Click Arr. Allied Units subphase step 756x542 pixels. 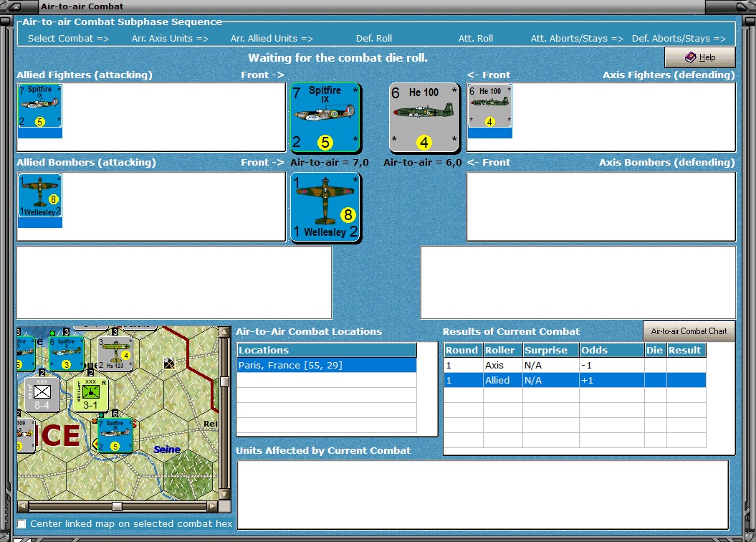click(272, 39)
